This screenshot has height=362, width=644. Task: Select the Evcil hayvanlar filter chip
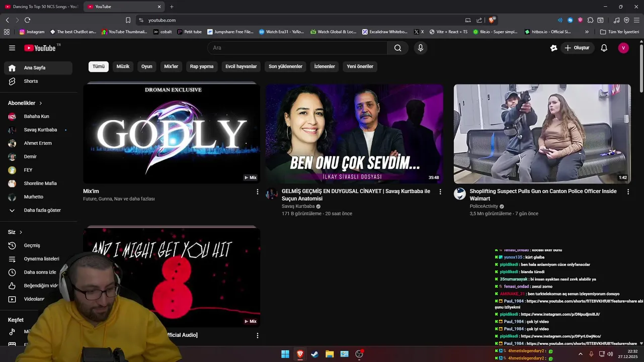241,66
